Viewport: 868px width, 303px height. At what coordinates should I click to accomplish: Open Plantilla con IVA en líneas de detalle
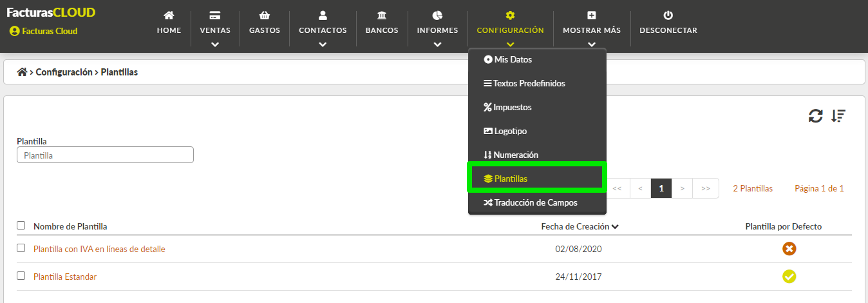pyautogui.click(x=99, y=249)
